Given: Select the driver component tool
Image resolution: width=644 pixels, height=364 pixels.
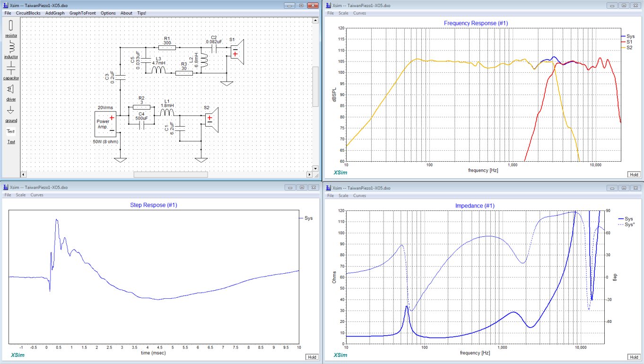Looking at the screenshot, I should (10, 91).
